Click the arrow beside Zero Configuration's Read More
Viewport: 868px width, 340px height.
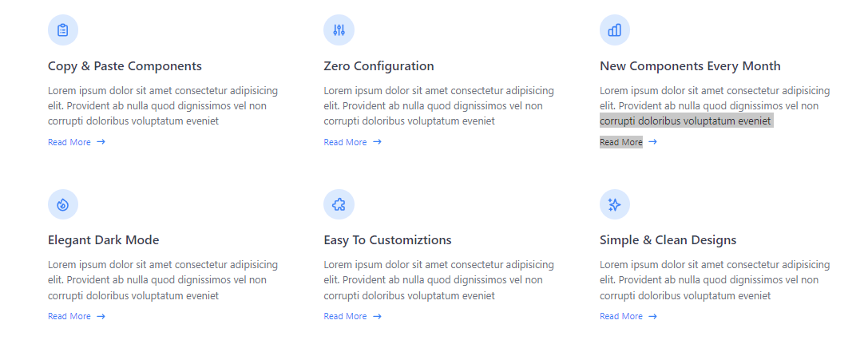point(377,142)
